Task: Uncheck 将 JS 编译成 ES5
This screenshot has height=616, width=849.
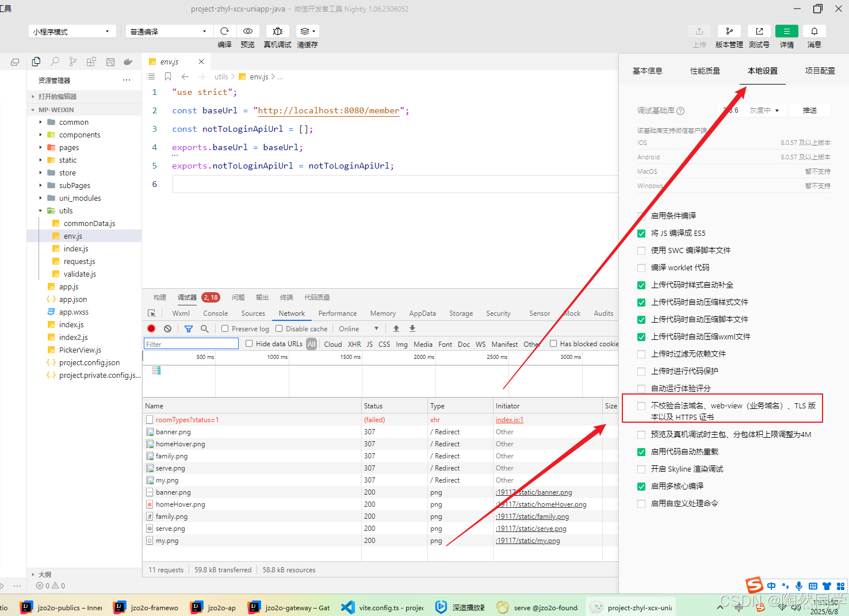Action: tap(641, 233)
